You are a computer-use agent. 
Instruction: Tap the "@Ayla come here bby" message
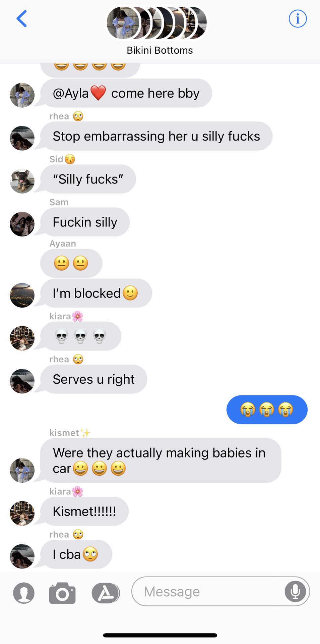click(126, 93)
